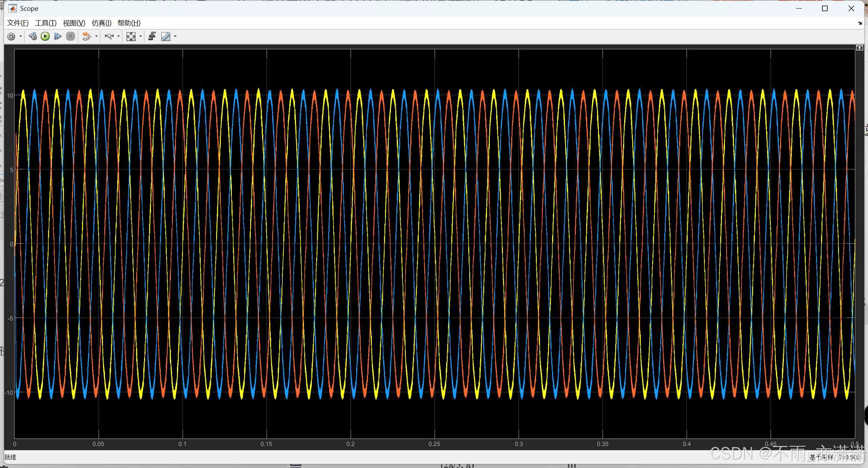Maximize the axes with corner button

tap(859, 48)
